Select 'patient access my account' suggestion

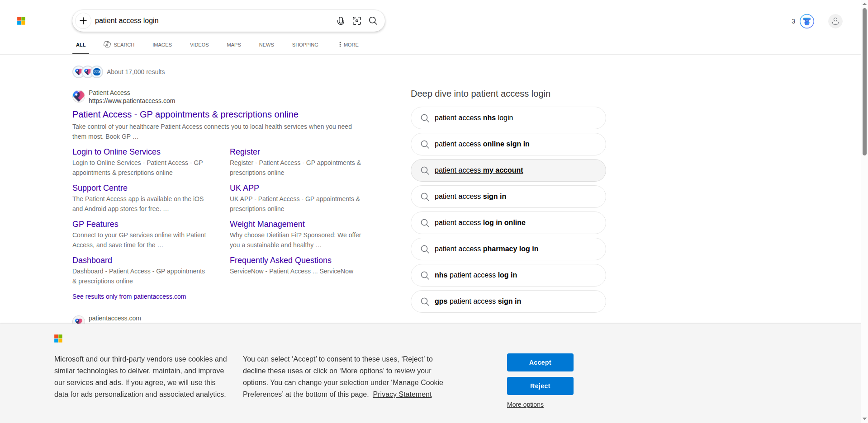point(508,170)
